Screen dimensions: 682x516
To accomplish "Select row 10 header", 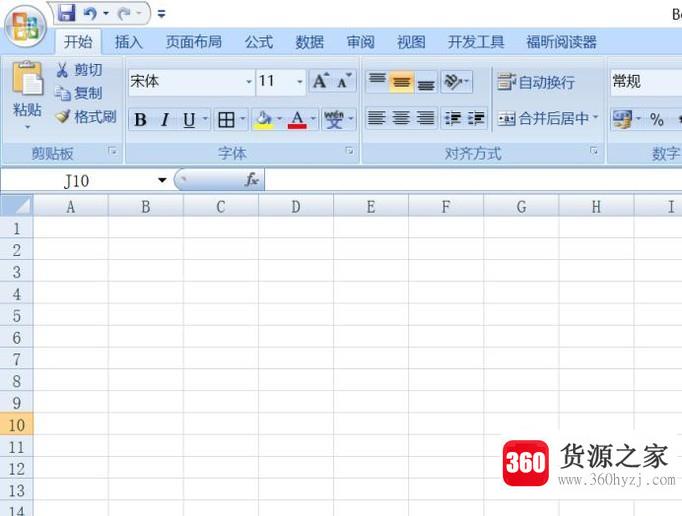I will tap(17, 425).
